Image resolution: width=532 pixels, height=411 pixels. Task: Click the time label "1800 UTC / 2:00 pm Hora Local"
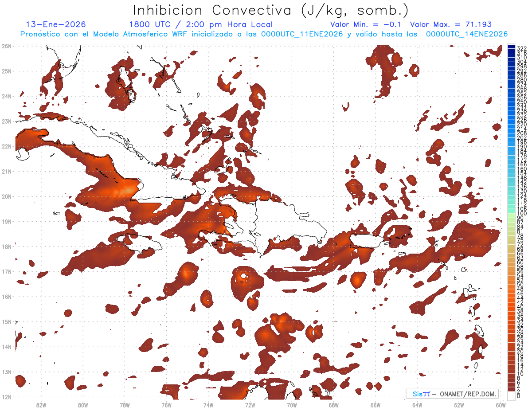tap(201, 24)
